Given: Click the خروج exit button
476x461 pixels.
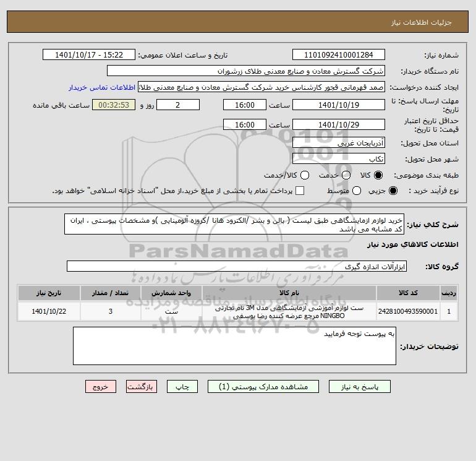Looking at the screenshot, I should tap(101, 387).
